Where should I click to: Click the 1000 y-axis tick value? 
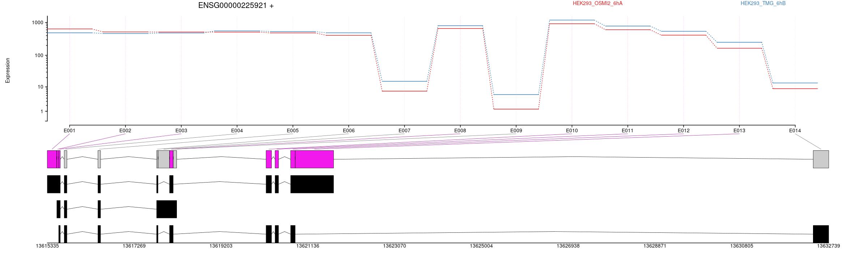(37, 22)
